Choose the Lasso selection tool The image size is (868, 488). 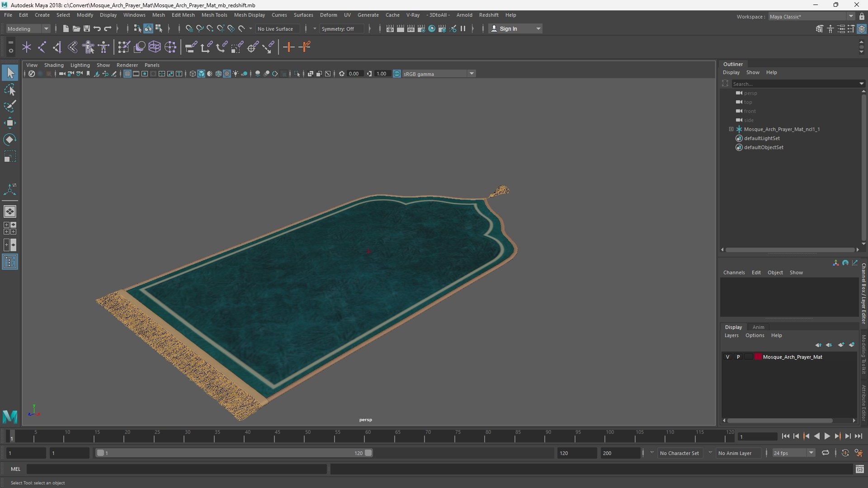coord(9,90)
